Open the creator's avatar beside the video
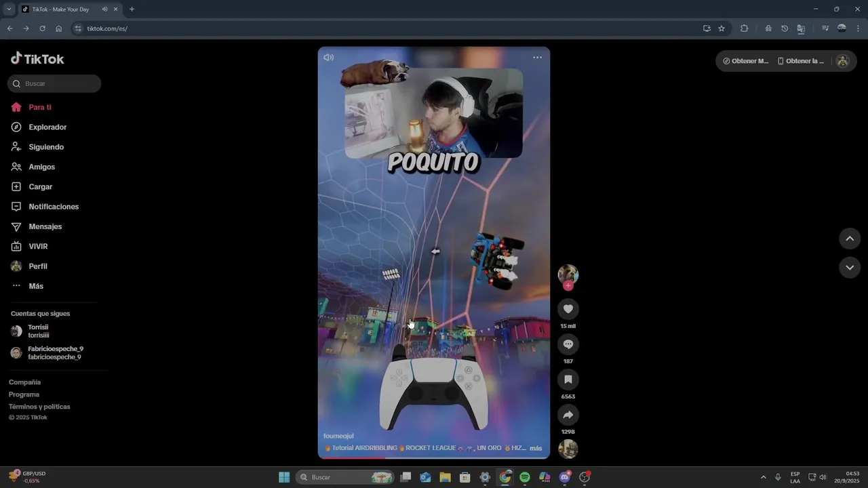Viewport: 868px width, 488px height. (x=568, y=274)
